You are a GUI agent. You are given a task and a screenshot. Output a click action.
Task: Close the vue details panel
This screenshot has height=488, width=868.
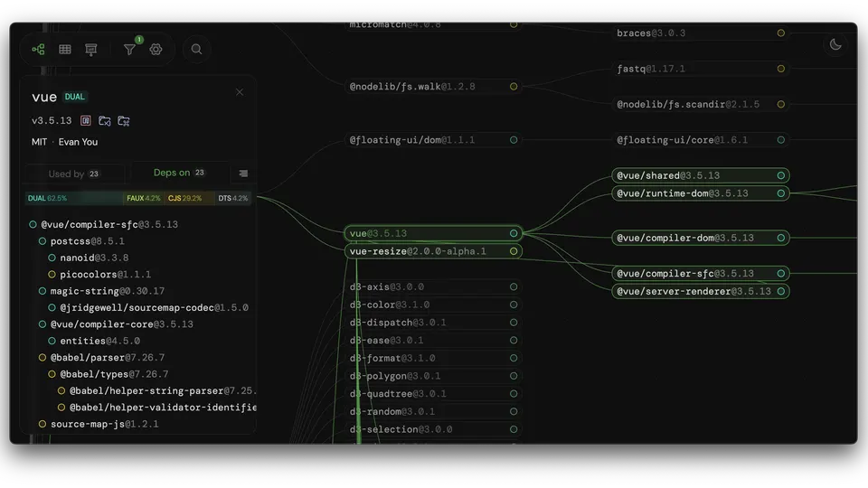(x=240, y=92)
